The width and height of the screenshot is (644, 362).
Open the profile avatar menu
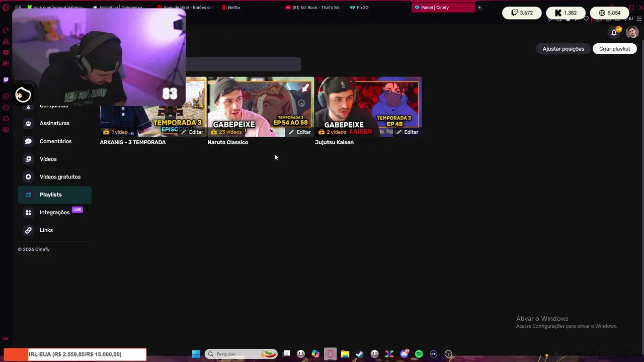(x=632, y=32)
